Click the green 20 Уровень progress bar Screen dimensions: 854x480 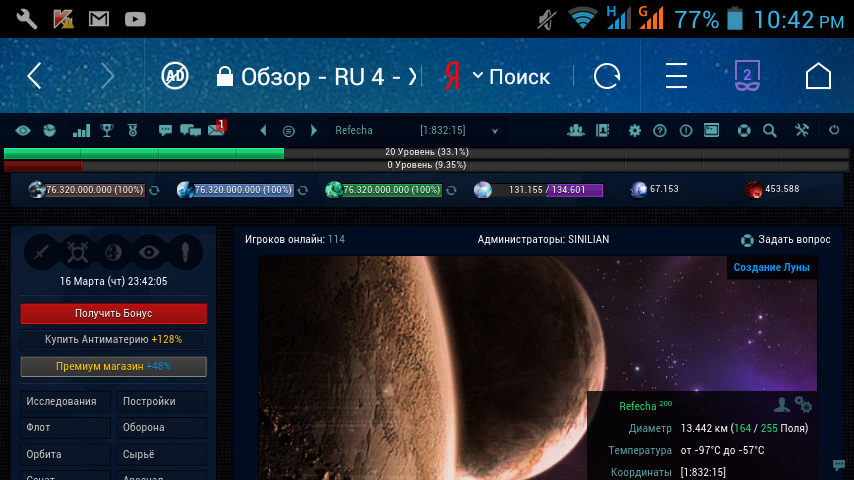426,153
